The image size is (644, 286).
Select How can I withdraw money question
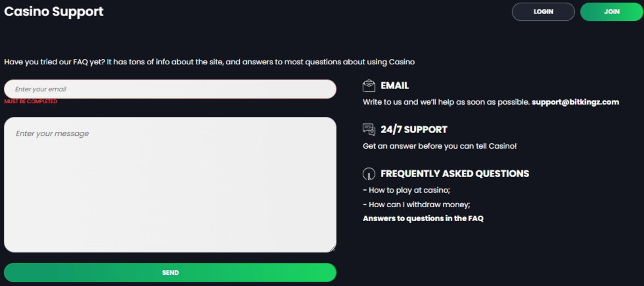[x=416, y=204]
